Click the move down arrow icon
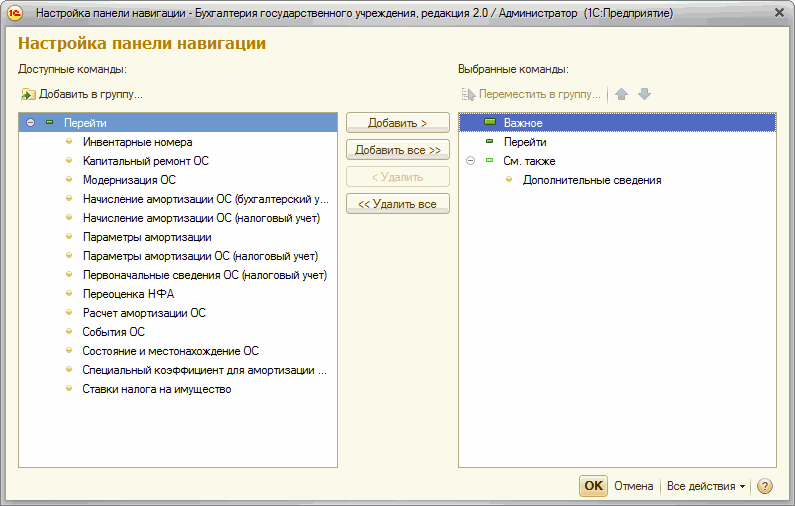This screenshot has height=506, width=795. pyautogui.click(x=644, y=94)
